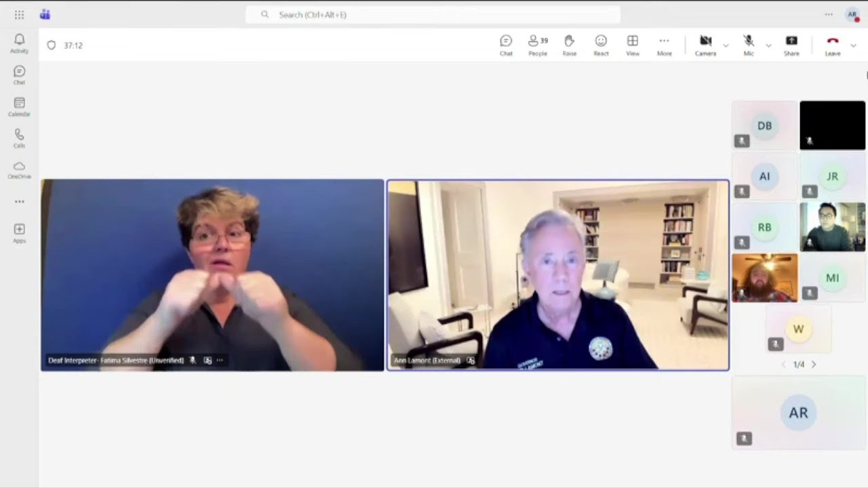Open the meeting Chat panel

tap(506, 45)
